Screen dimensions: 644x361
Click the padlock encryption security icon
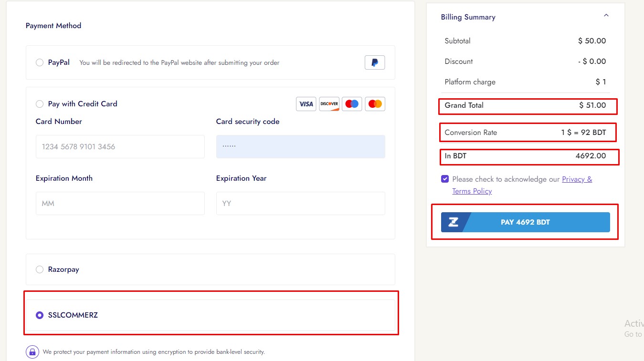(32, 352)
